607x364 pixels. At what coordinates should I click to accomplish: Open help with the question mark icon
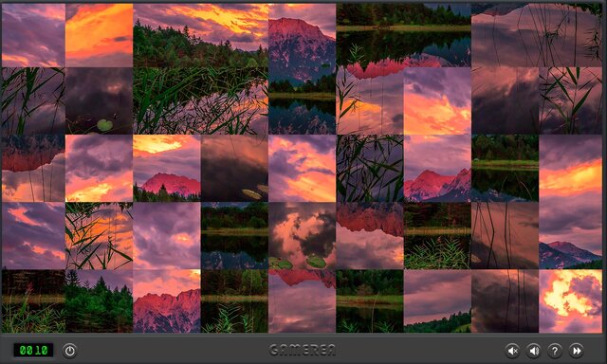click(555, 351)
